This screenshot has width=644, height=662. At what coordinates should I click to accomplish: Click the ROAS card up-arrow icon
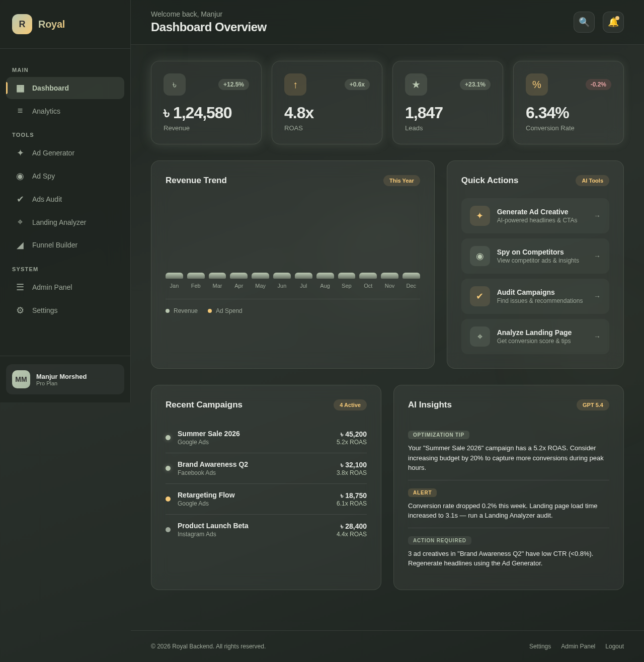click(295, 85)
